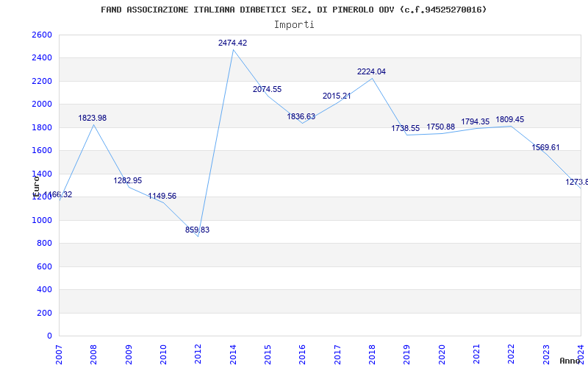Click the x-axis year 2010
588x368 pixels.
(163, 355)
